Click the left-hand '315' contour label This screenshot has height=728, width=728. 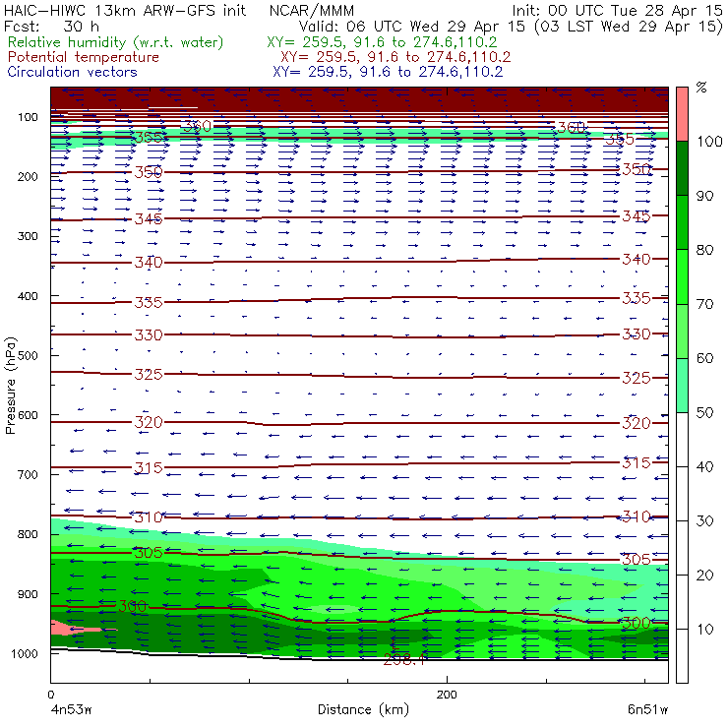pos(149,467)
